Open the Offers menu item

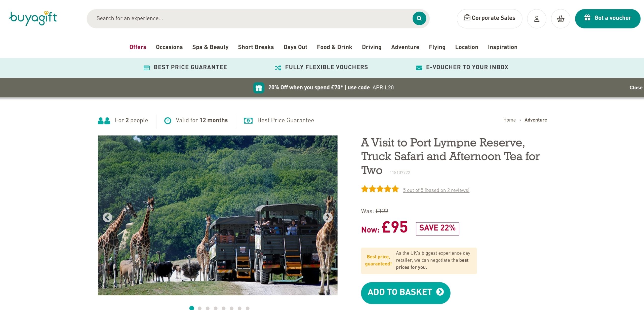pyautogui.click(x=138, y=47)
